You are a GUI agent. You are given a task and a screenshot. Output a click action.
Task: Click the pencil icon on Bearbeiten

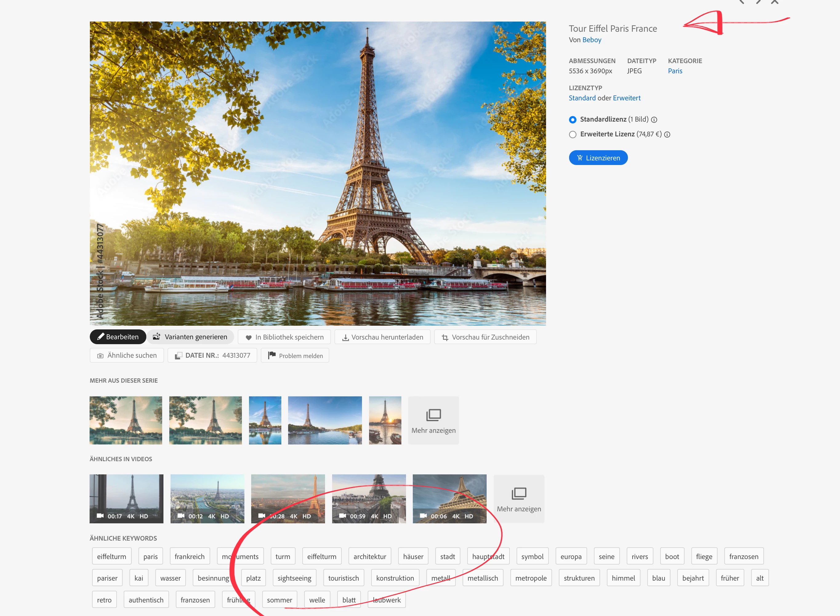[x=100, y=337]
